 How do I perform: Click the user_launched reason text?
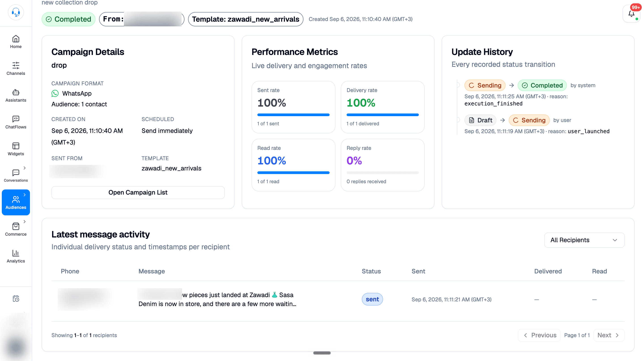pos(589,131)
